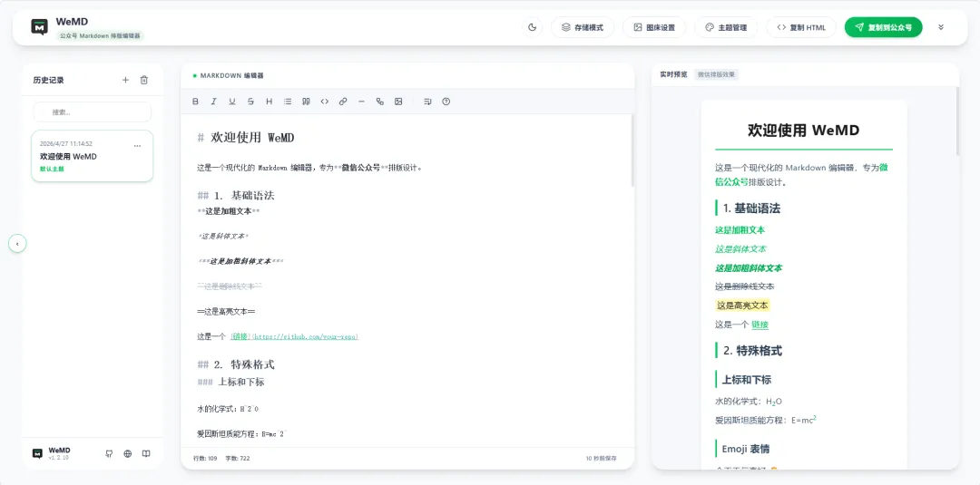Open 主题管理 theme management
980x485 pixels.
pyautogui.click(x=726, y=27)
